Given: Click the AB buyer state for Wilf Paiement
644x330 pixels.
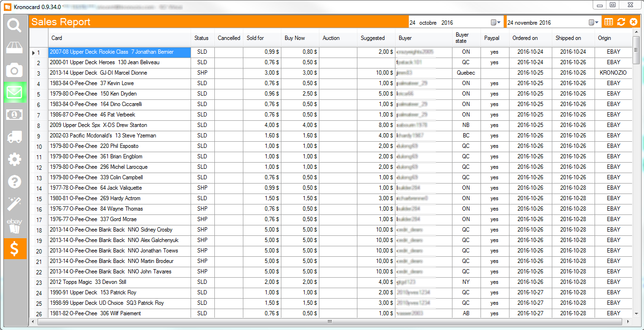Looking at the screenshot, I should (x=467, y=314).
